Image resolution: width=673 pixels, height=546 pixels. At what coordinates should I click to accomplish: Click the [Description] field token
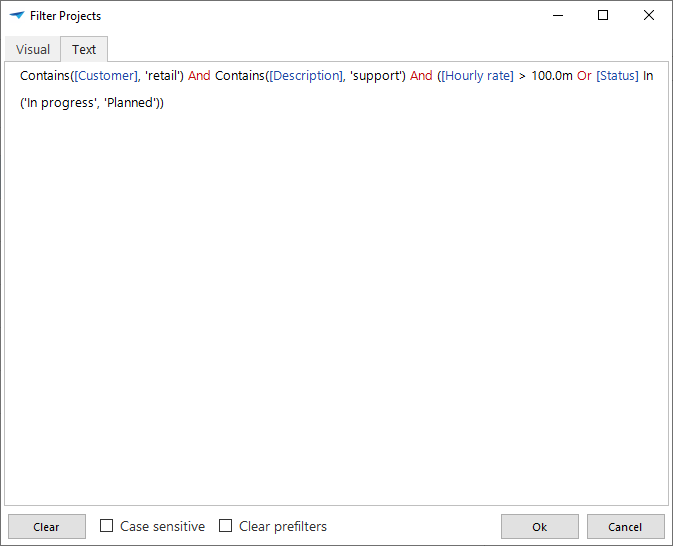pos(305,76)
